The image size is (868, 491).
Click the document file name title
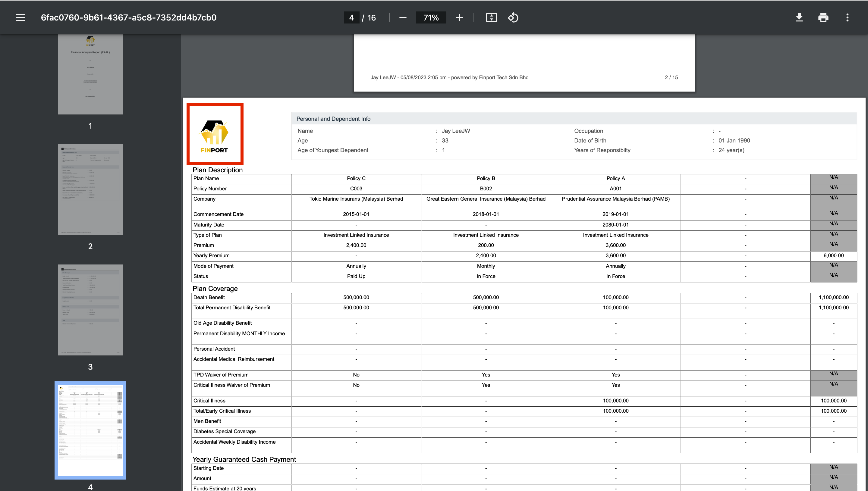(x=128, y=17)
